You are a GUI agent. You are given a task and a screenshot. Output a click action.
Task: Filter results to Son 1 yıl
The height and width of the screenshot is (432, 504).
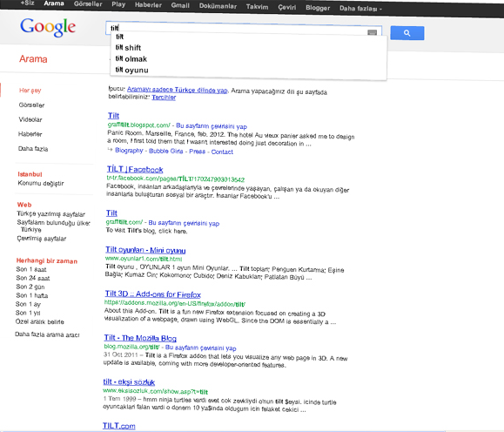point(28,313)
